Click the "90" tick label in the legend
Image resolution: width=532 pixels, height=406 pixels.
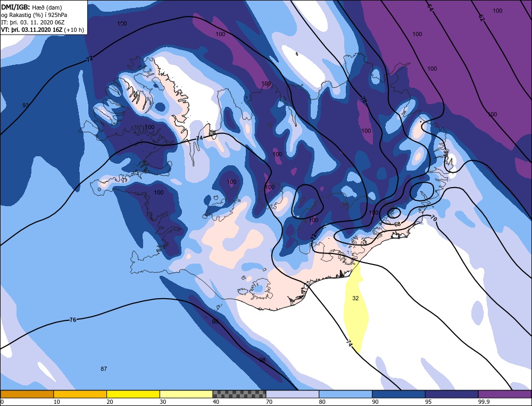(375, 402)
